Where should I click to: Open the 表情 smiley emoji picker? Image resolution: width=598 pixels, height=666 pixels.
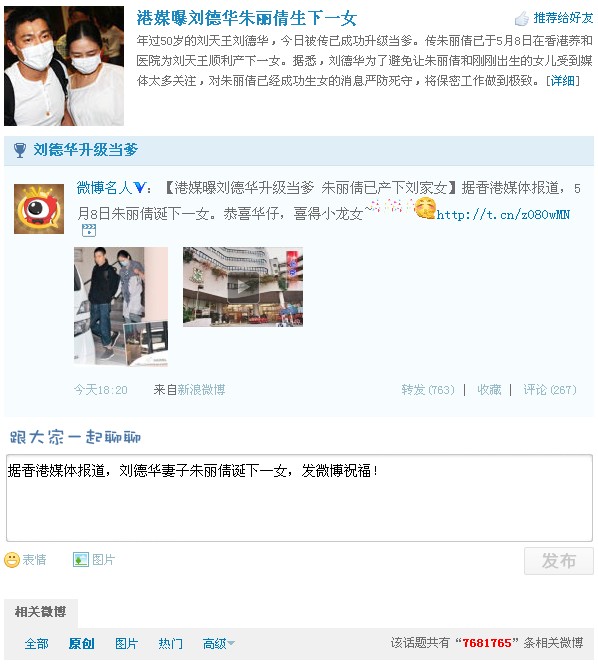12,560
